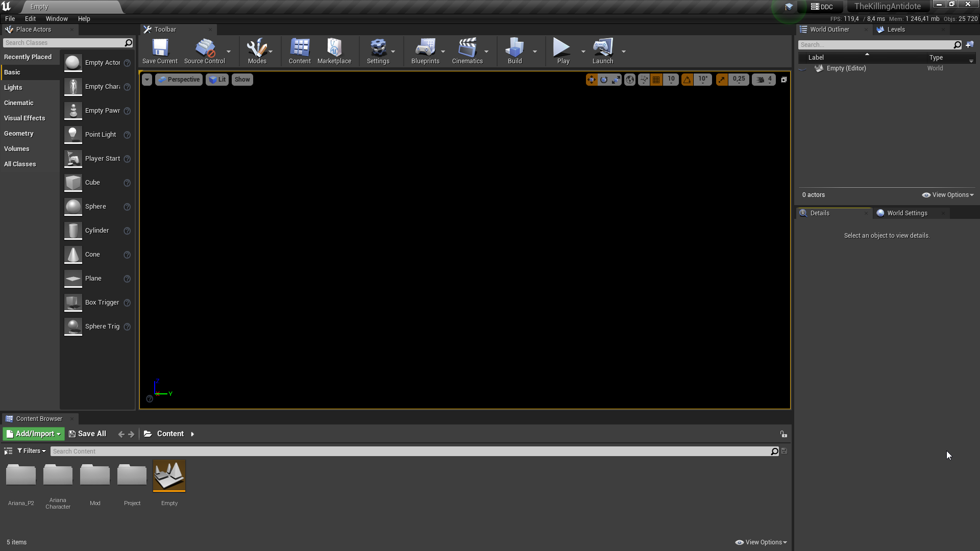Switch to the World Settings tab

pos(906,213)
